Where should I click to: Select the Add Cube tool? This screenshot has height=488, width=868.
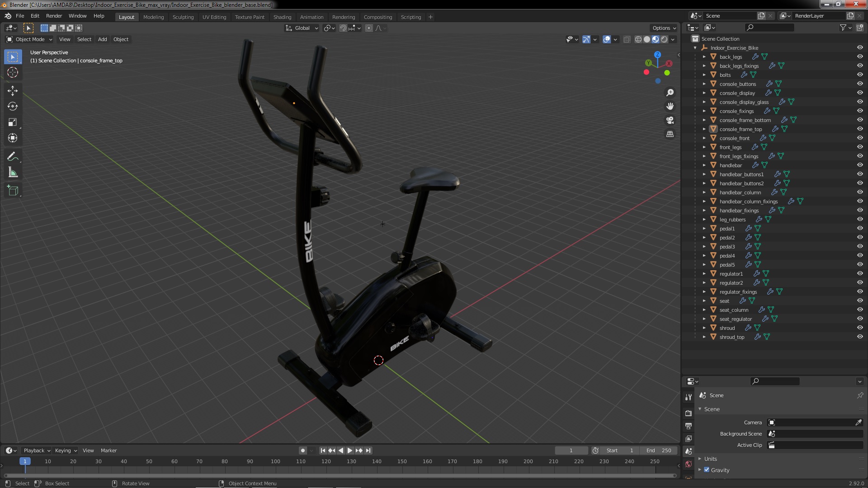[13, 191]
